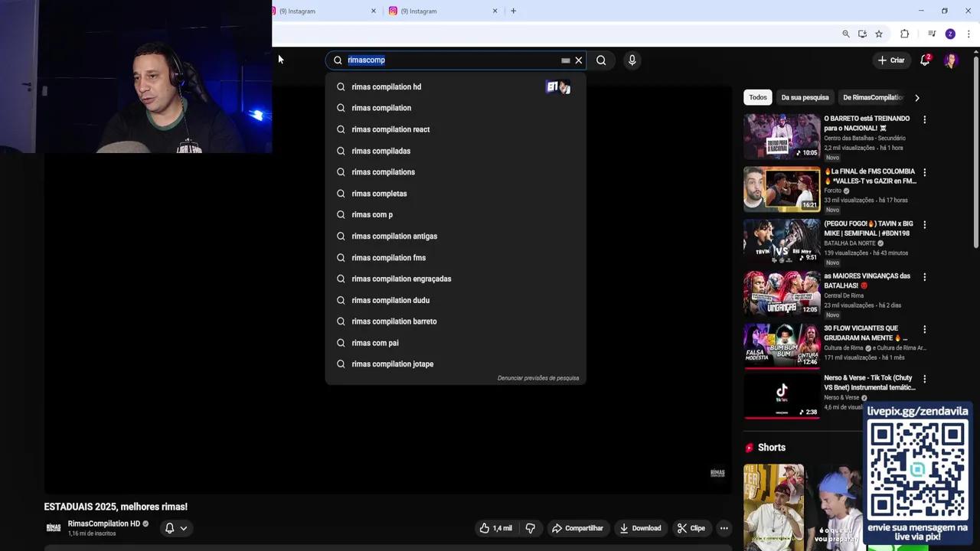Image resolution: width=980 pixels, height=551 pixels.
Task: Open Chrome profile avatar
Action: pyautogui.click(x=950, y=34)
